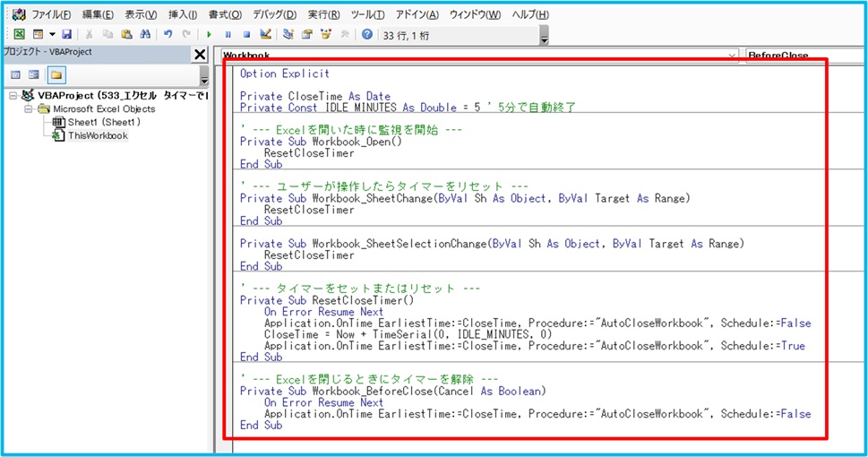This screenshot has height=457, width=868.
Task: Open the Properties Window toolbar icon
Action: click(x=307, y=34)
